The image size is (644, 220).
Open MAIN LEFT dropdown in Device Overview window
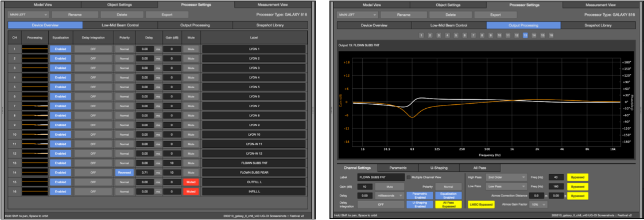(x=28, y=14)
